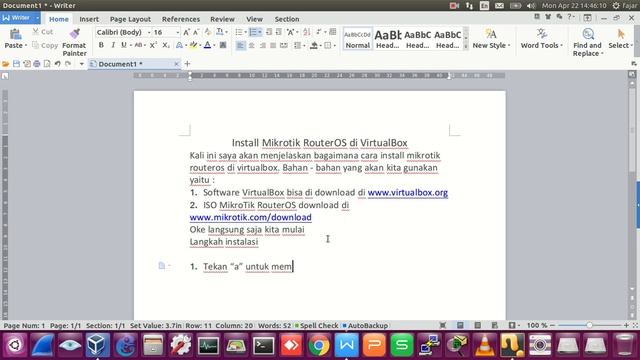The height and width of the screenshot is (360, 640).
Task: Toggle bold formatting
Action: coord(101,45)
